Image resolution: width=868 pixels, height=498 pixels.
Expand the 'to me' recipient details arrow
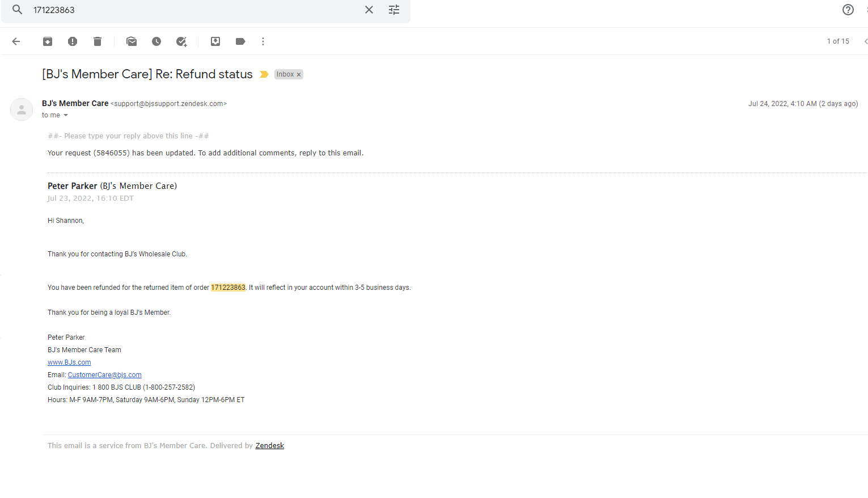66,115
